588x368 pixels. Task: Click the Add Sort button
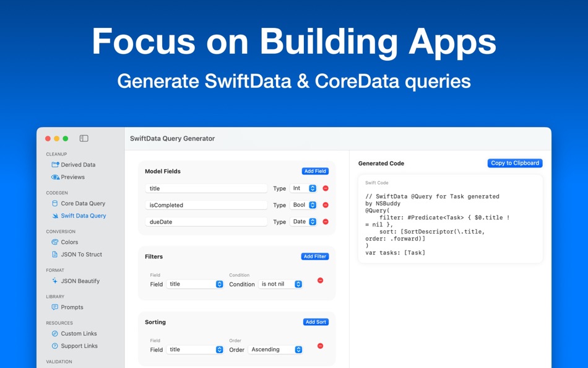(316, 322)
